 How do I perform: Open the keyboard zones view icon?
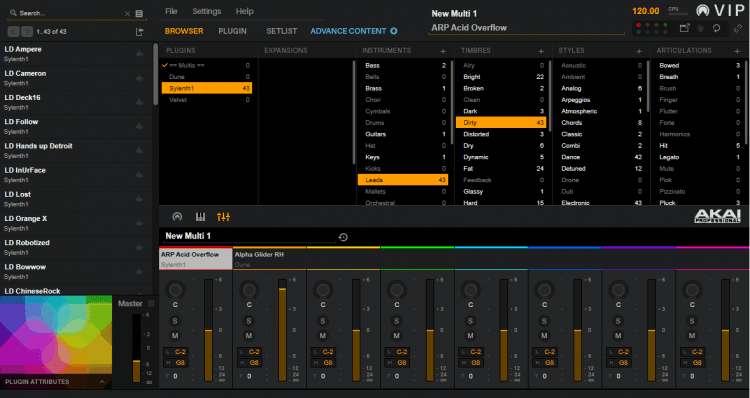click(x=200, y=217)
